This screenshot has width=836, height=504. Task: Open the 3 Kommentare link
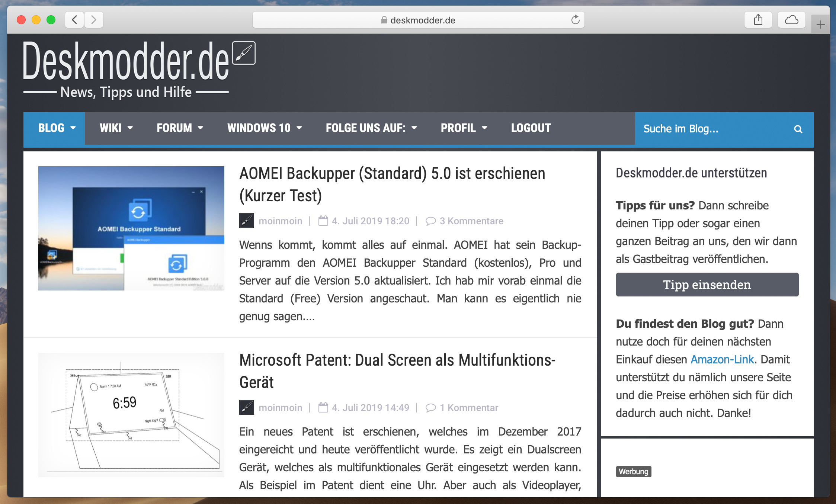click(471, 221)
